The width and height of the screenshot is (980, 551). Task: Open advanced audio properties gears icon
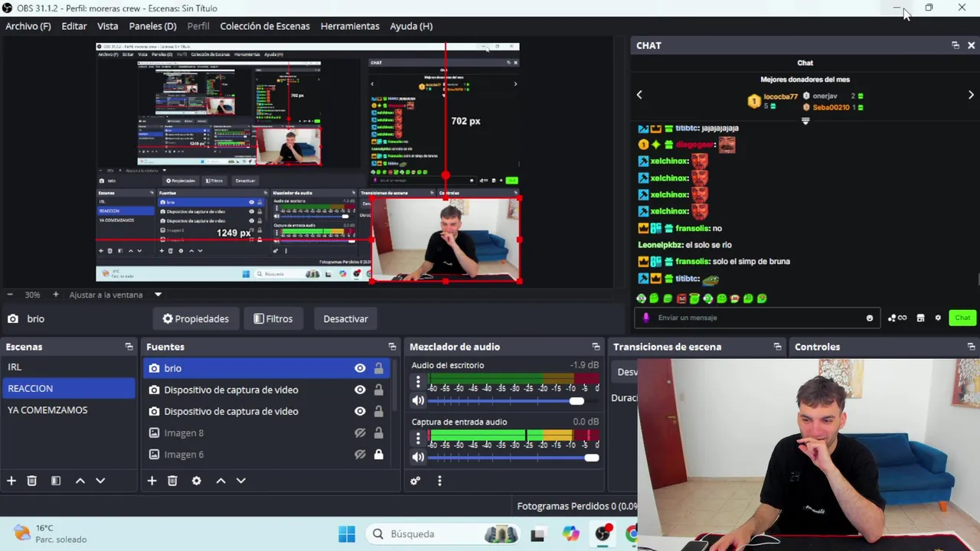(416, 481)
